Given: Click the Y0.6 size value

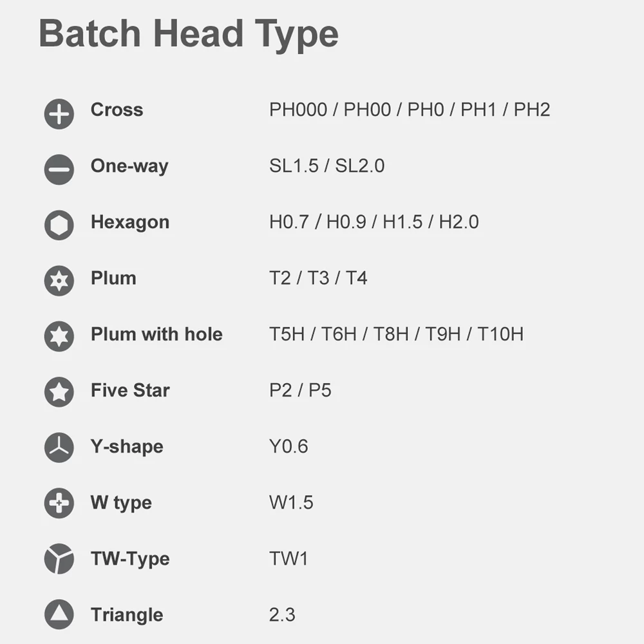Looking at the screenshot, I should coord(289,446).
